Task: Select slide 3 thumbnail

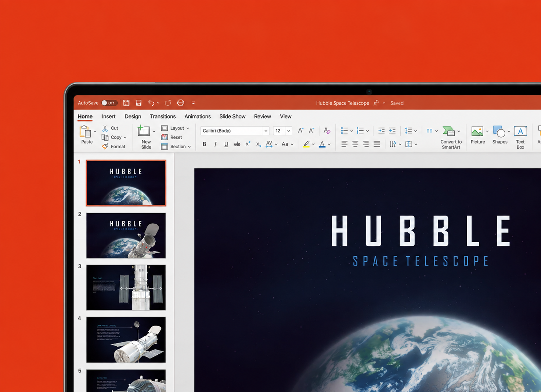Action: click(126, 288)
